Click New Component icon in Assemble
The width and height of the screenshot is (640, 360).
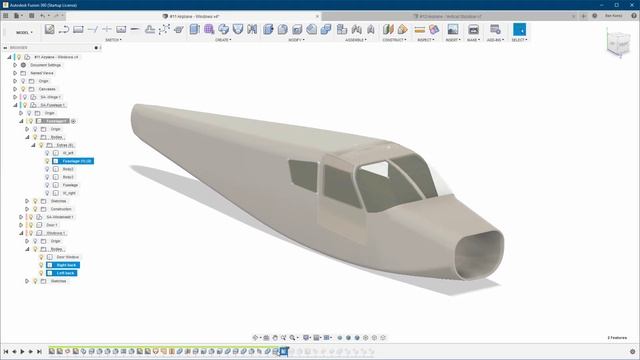[342, 29]
